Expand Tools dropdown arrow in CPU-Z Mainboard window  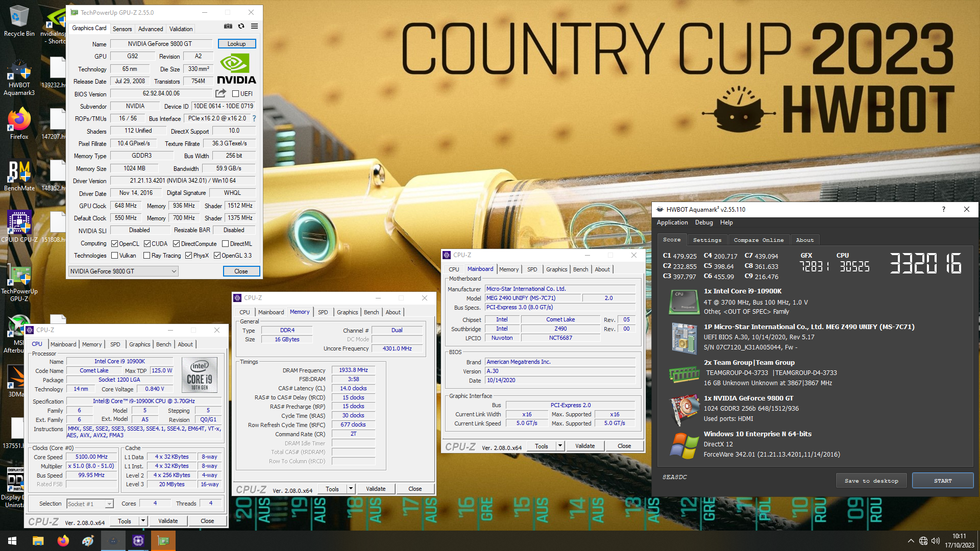pos(560,446)
